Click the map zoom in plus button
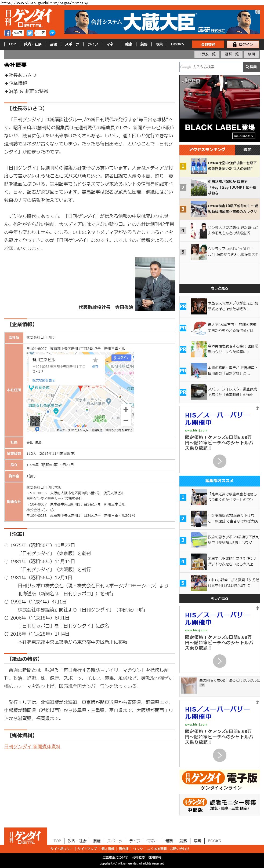Image resolution: width=264 pixels, height=868 pixels. pyautogui.click(x=126, y=409)
